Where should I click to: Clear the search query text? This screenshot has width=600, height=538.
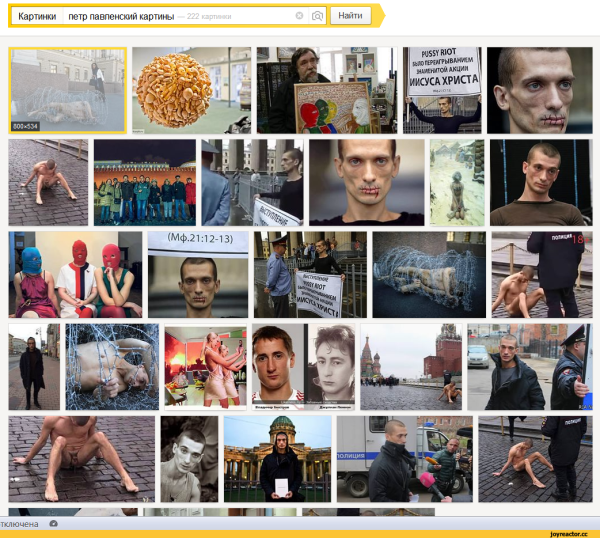299,16
